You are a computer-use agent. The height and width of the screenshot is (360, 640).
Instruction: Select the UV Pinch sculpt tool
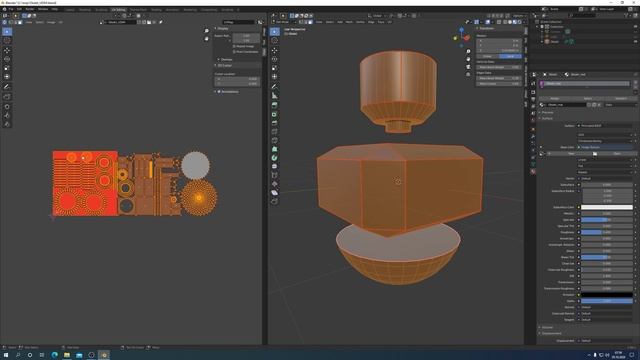[x=7, y=124]
